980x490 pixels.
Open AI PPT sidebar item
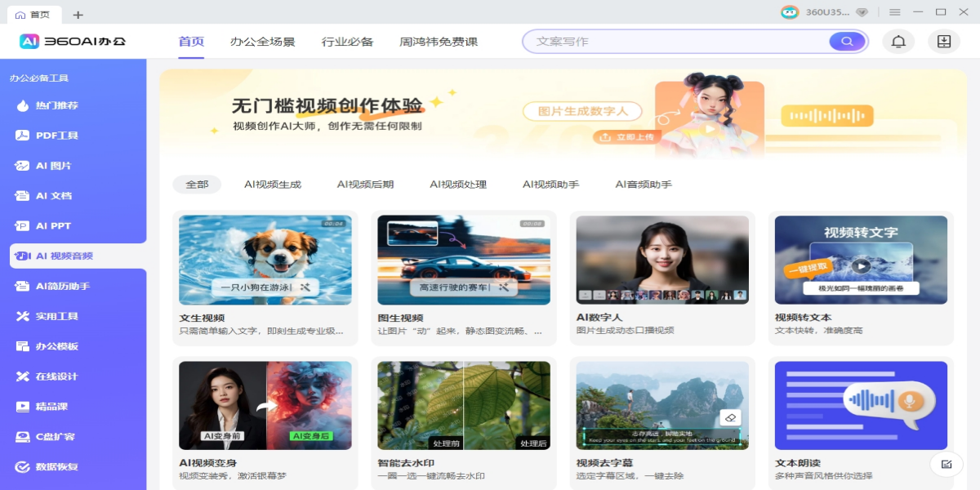coord(54,226)
